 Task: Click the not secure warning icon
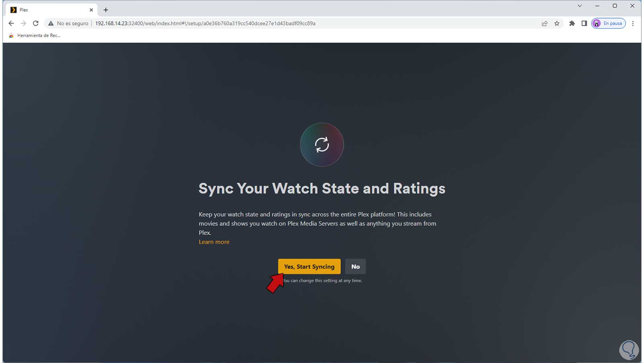(51, 23)
